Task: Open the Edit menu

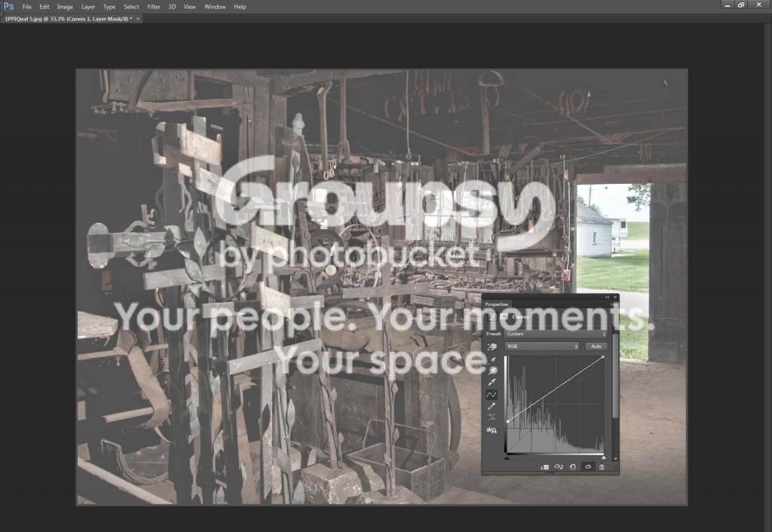Action: [x=44, y=7]
